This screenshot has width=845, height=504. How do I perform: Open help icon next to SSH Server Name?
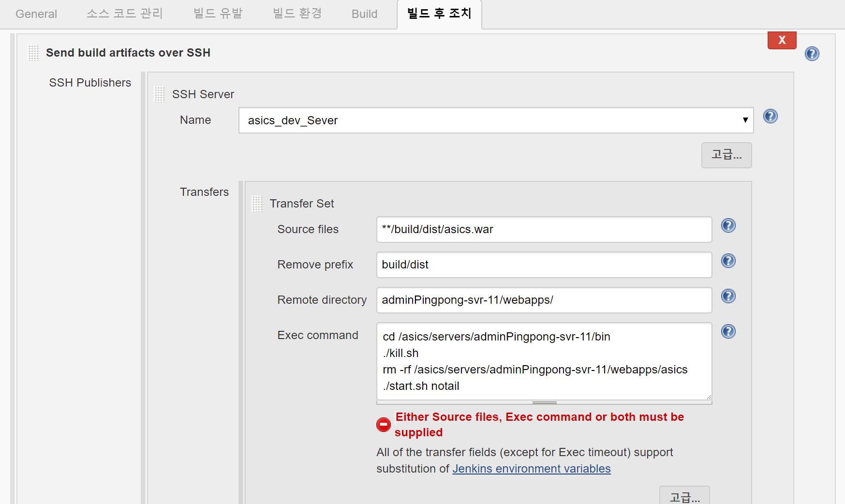[x=770, y=116]
